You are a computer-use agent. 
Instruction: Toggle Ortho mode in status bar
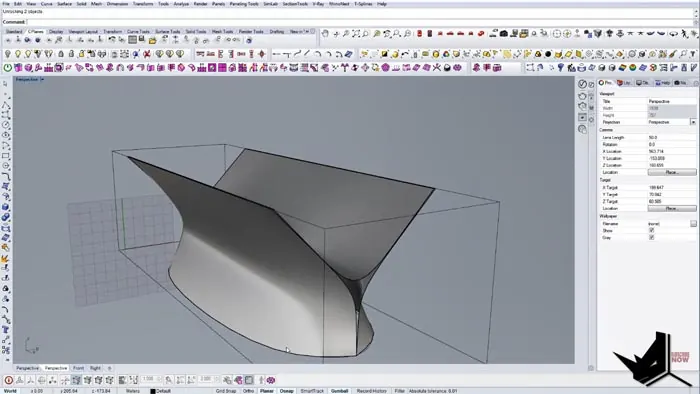click(x=248, y=391)
